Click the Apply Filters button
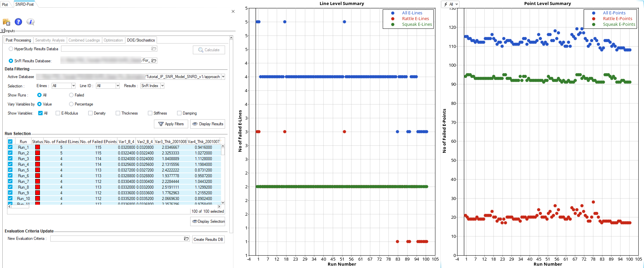The width and height of the screenshot is (644, 268). pos(171,124)
